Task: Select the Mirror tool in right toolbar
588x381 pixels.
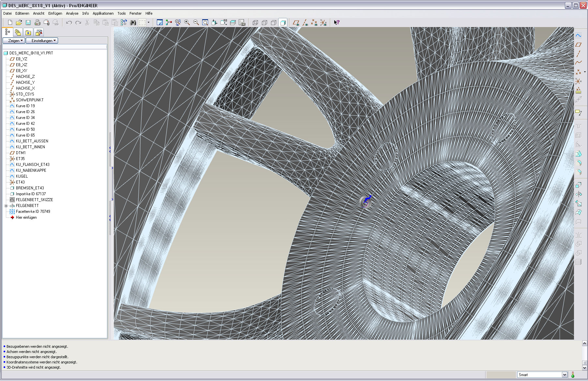Action: tap(578, 194)
